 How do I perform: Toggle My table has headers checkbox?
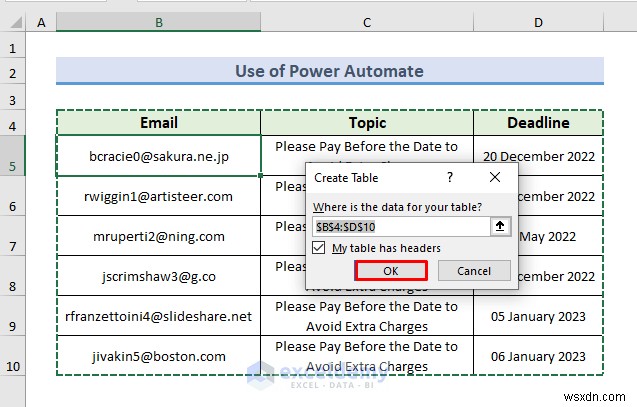pyautogui.click(x=318, y=248)
